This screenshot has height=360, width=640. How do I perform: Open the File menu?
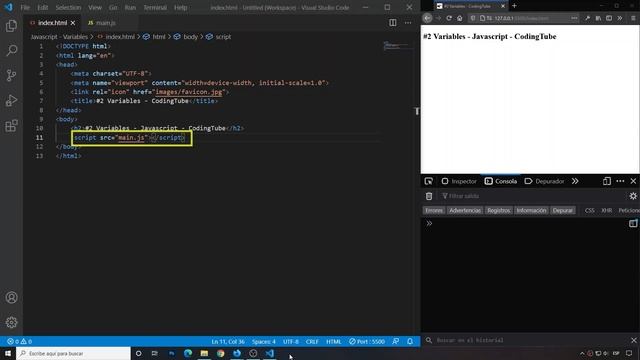(x=25, y=7)
